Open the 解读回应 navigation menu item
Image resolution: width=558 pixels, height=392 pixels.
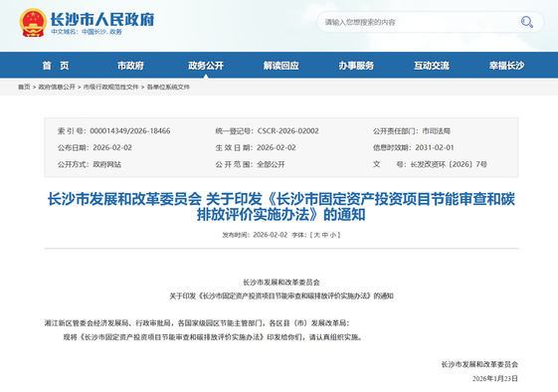pos(281,66)
